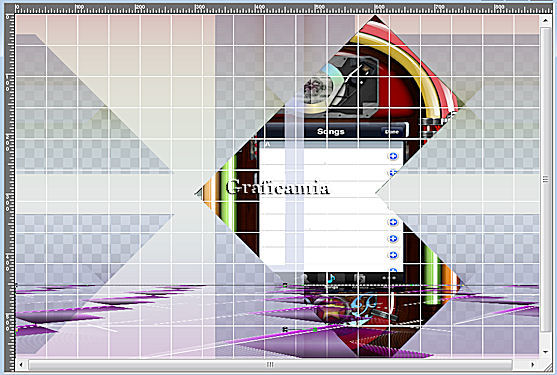The image size is (557, 375).
Task: Click the second blue plus icon below Graficamia text
Action: click(x=393, y=238)
